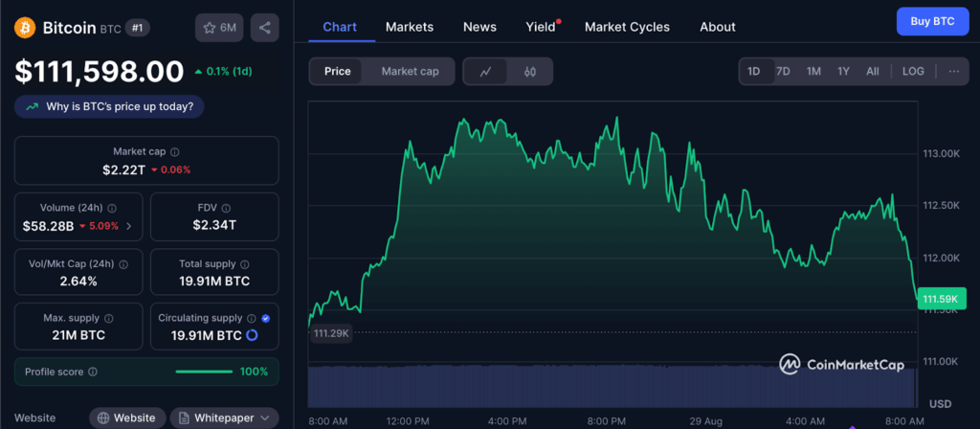Click the circulating supply verified badge
The width and height of the screenshot is (980, 429).
pyautogui.click(x=265, y=319)
